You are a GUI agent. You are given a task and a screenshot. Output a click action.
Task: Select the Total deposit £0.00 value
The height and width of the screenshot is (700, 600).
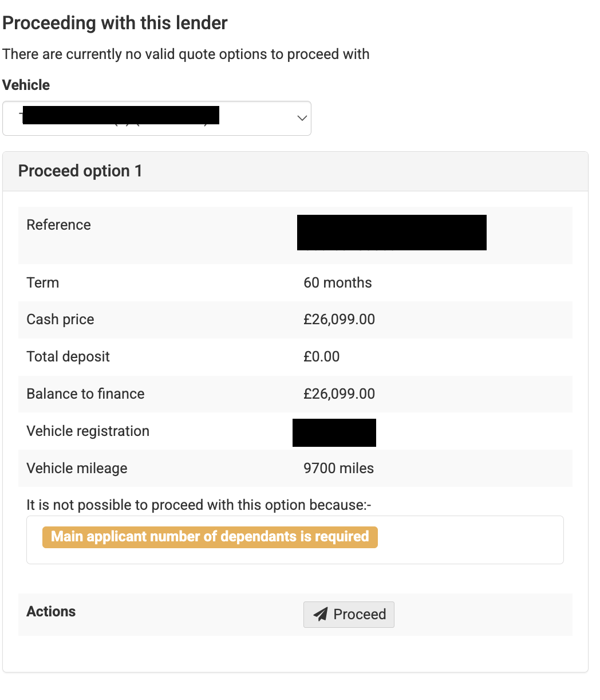tap(322, 356)
